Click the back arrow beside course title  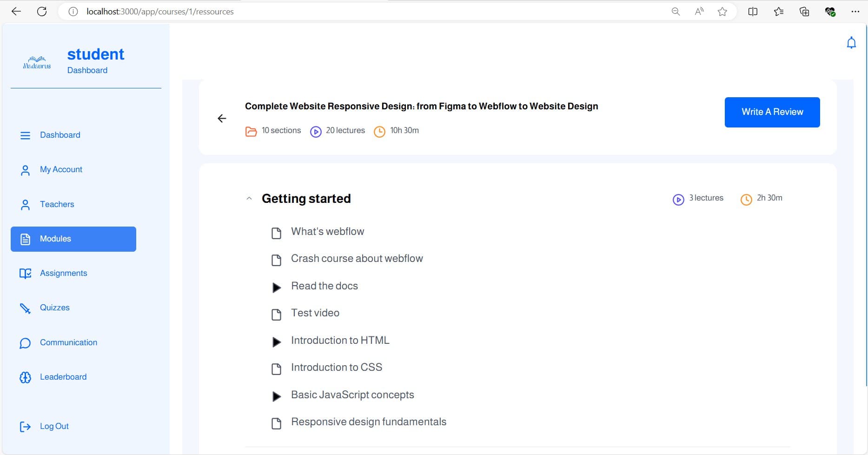coord(222,119)
